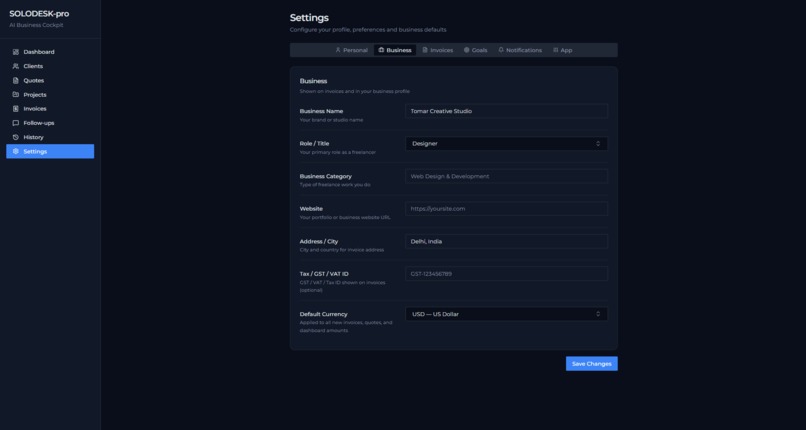The height and width of the screenshot is (430, 806).
Task: Click the document icon on Invoices tab
Action: (425, 50)
